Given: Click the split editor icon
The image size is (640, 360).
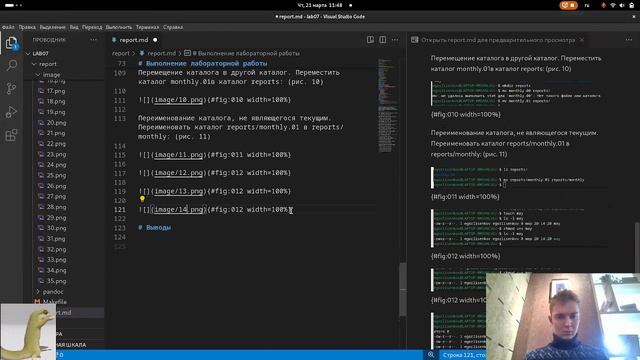Looking at the screenshot, I should click(382, 40).
